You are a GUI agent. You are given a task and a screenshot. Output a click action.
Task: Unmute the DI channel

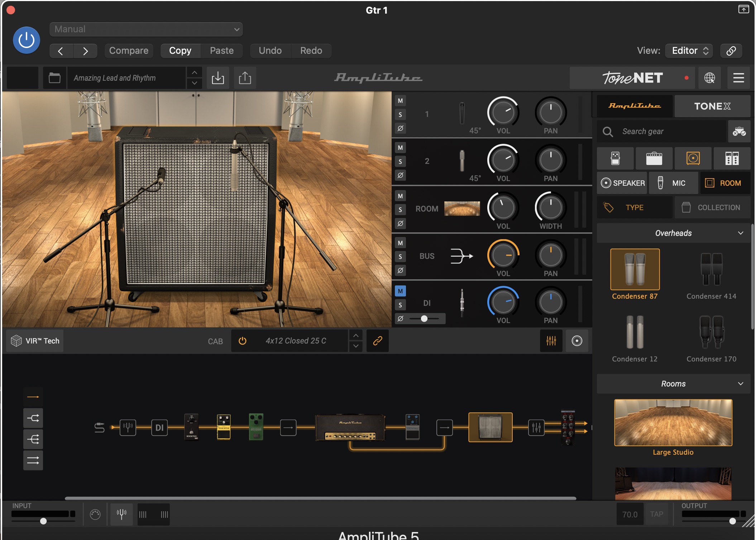(400, 291)
